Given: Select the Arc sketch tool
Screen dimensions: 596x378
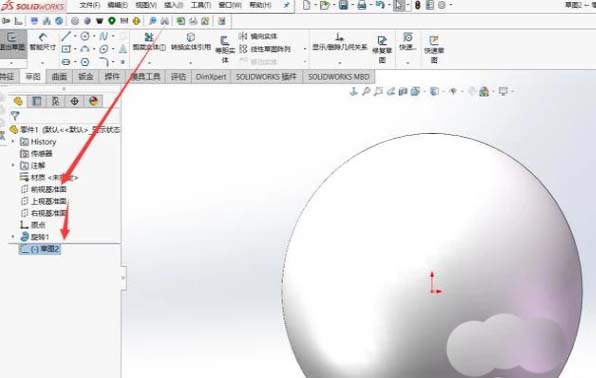Looking at the screenshot, I should (85, 49).
